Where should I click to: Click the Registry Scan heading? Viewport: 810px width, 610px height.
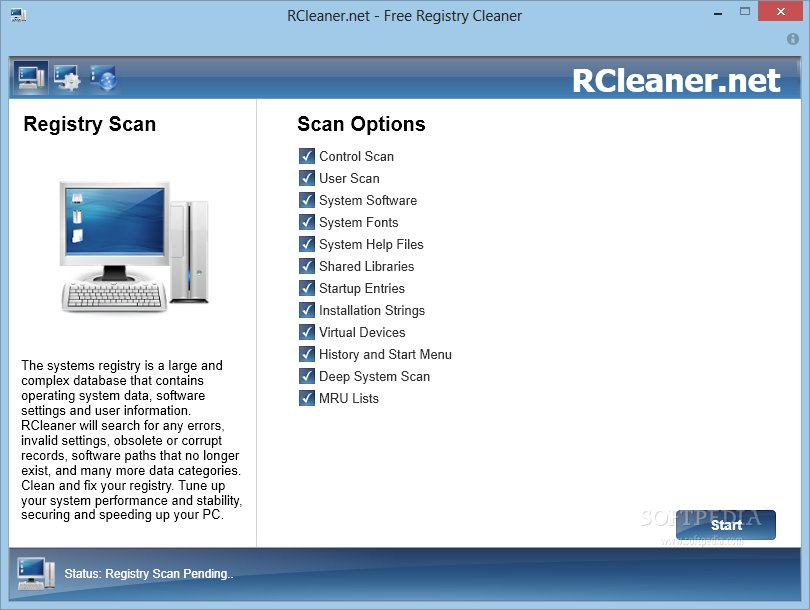click(x=89, y=124)
